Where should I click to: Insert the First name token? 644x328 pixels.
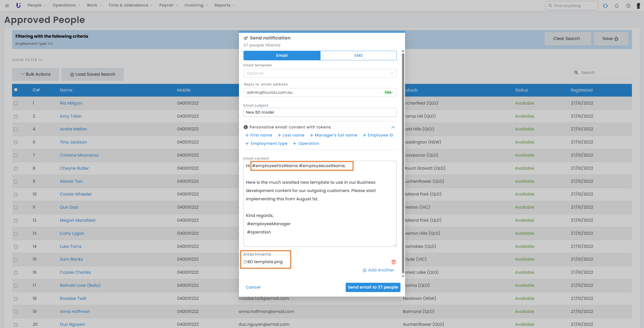259,135
